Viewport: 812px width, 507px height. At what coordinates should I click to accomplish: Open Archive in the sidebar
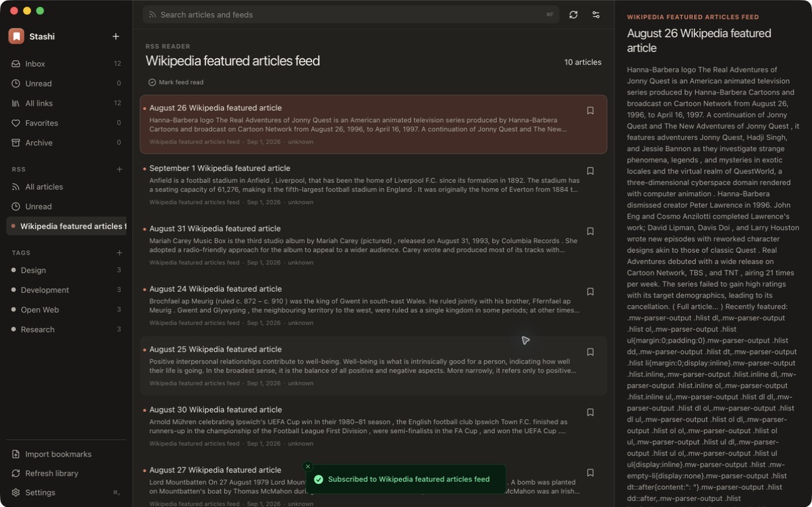(66, 143)
